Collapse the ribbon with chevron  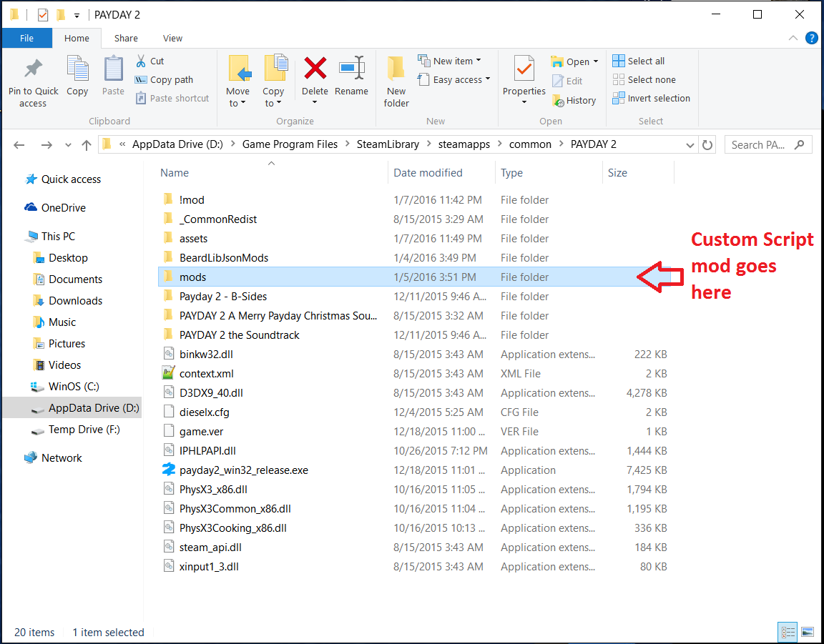793,38
